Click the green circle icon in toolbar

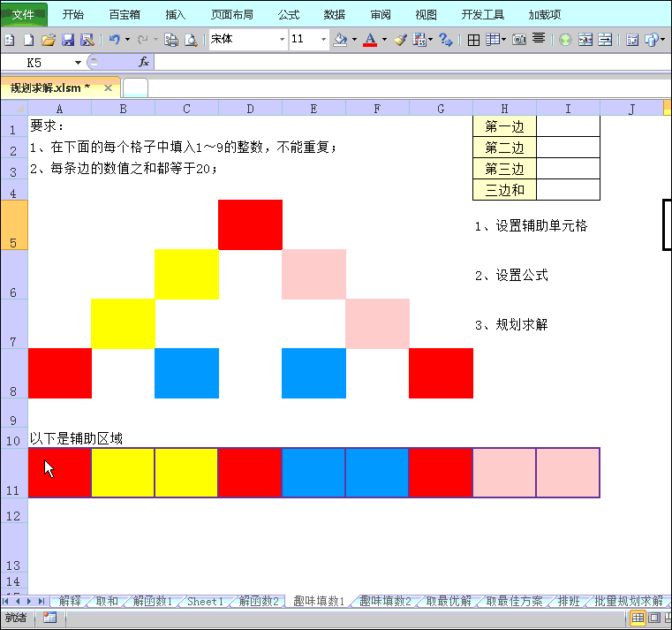click(x=566, y=40)
